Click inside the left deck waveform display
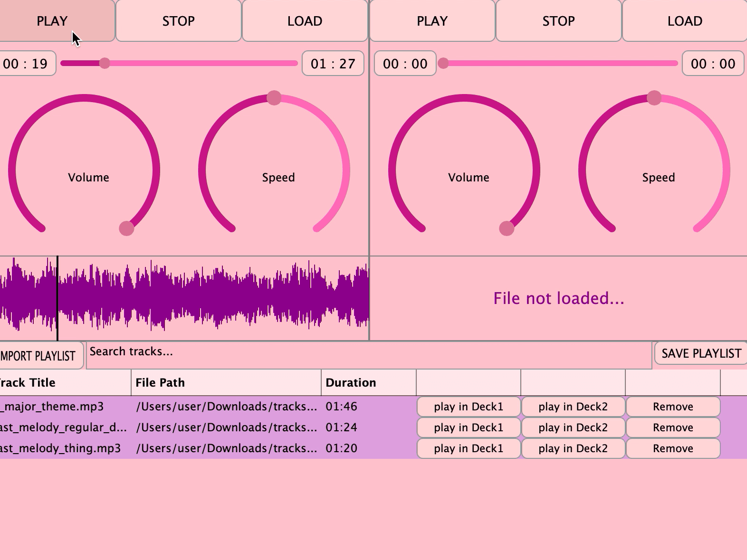This screenshot has width=747, height=560. (x=190, y=298)
